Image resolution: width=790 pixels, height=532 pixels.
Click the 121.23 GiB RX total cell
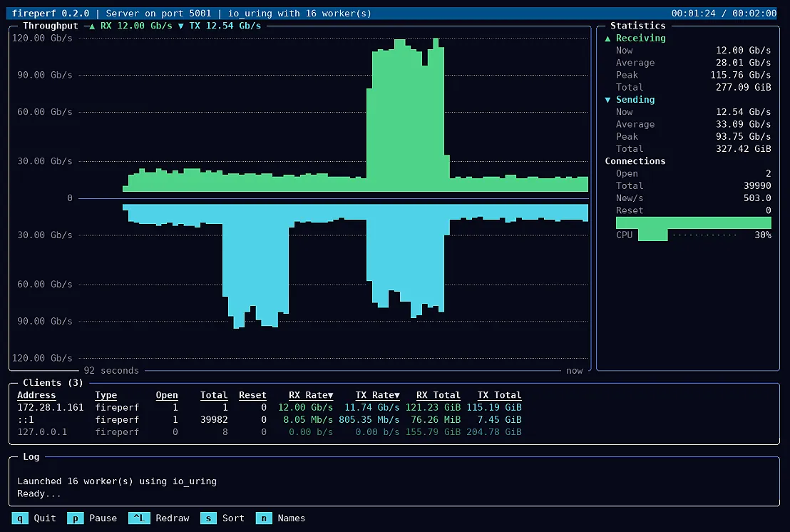pyautogui.click(x=433, y=407)
